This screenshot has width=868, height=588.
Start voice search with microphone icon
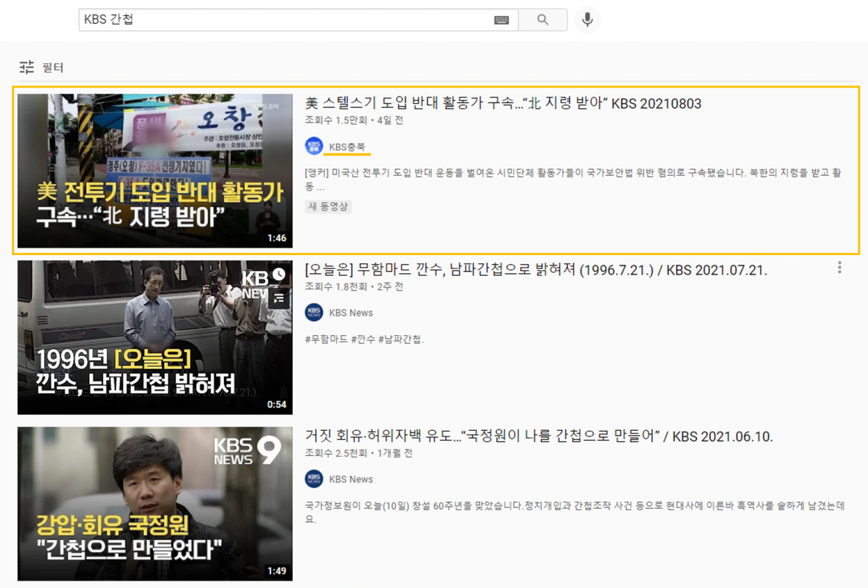pos(587,20)
